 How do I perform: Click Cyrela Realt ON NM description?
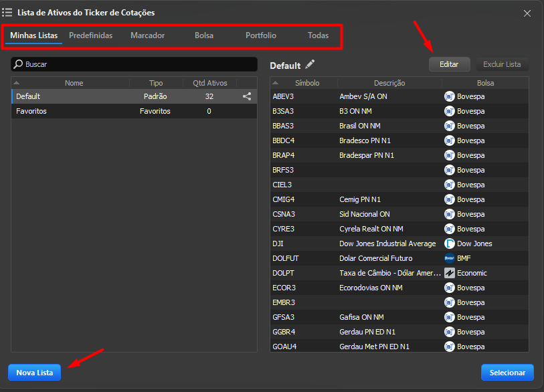click(371, 229)
